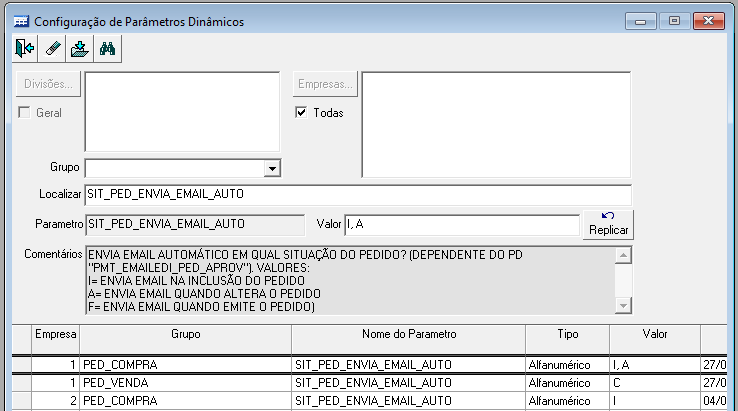Click the binoculars search toolbar icon
This screenshot has width=738, height=411.
107,48
